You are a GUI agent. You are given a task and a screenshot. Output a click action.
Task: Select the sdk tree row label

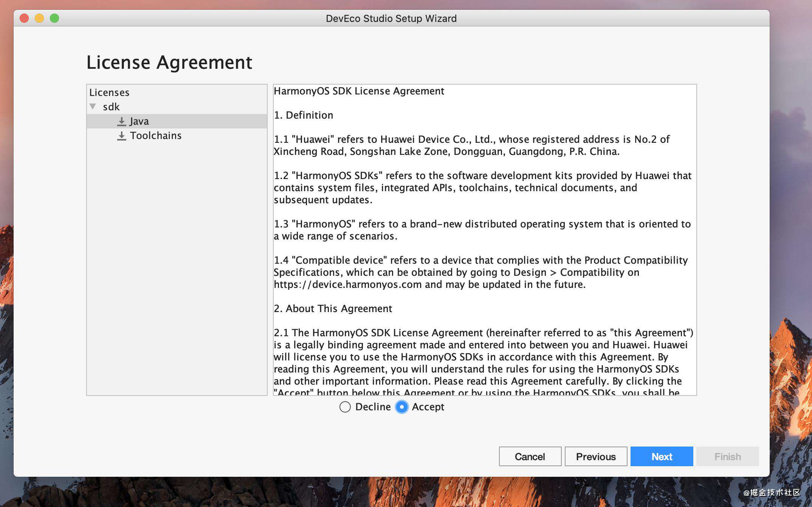(111, 107)
